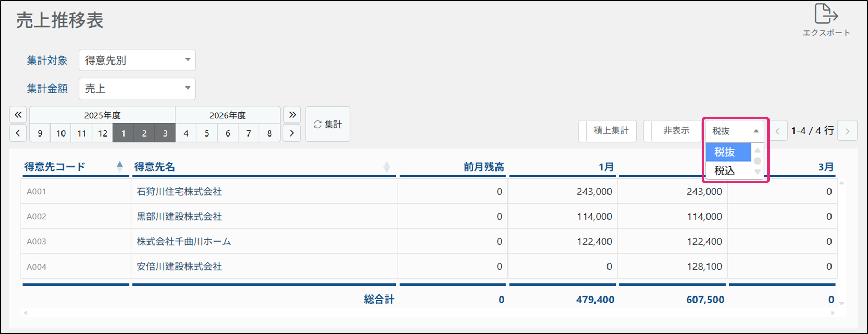Screen dimensions: 868x334
Task: Click the 石狩川住宅株式会社 row
Action: [x=179, y=192]
